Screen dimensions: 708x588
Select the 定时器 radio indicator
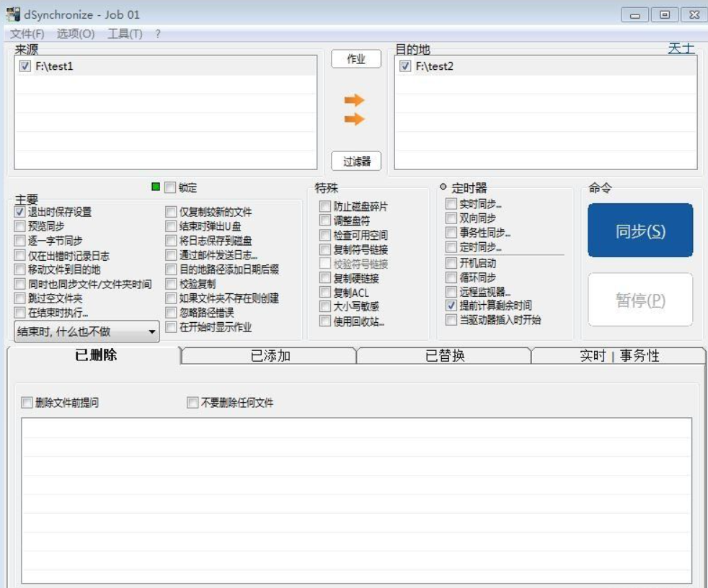pyautogui.click(x=443, y=187)
